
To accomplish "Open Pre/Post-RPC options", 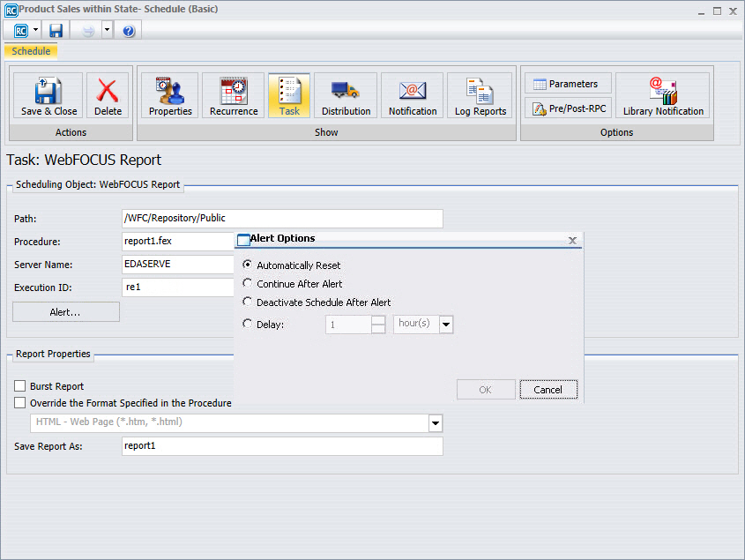I will [x=569, y=108].
